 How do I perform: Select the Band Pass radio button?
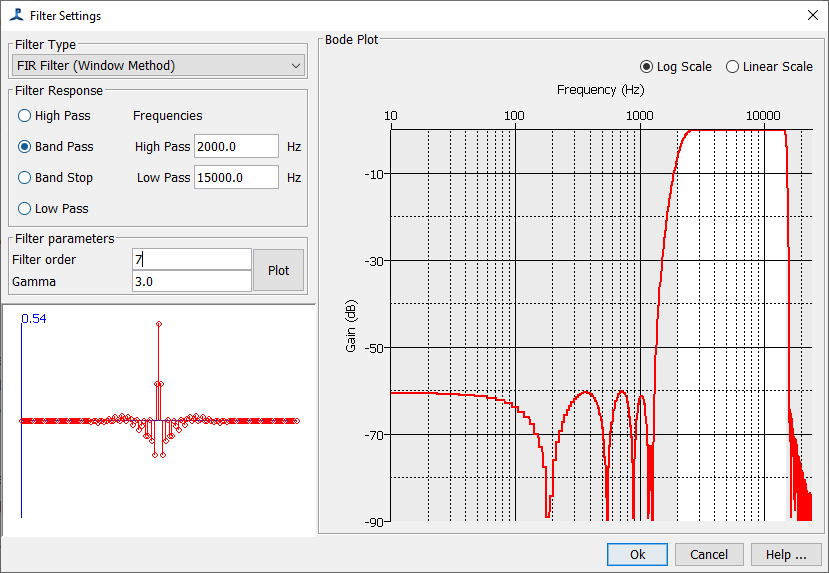24,146
